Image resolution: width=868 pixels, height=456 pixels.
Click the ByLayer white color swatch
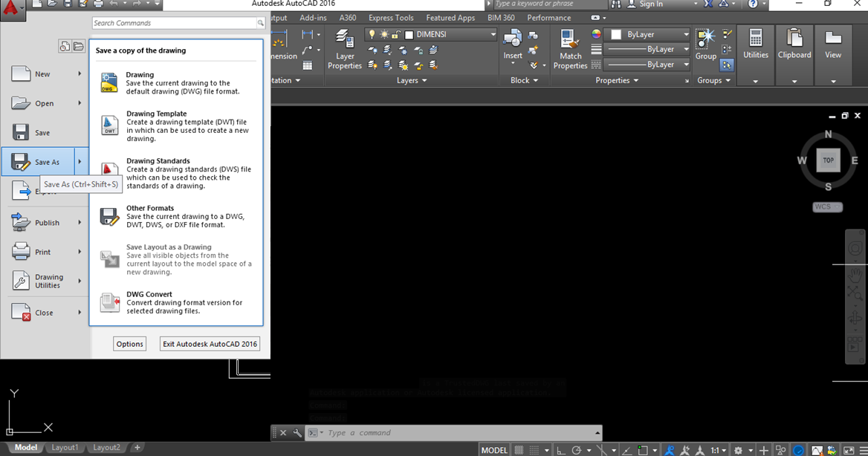tap(615, 34)
